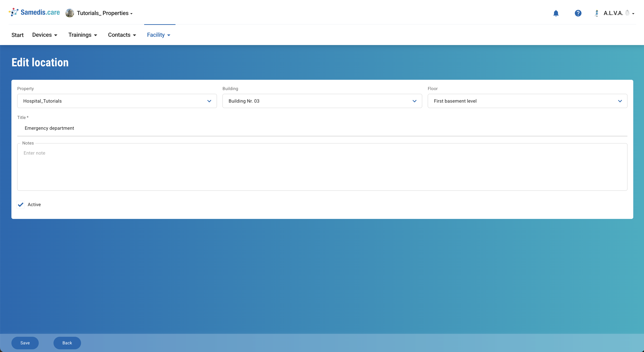Open the Building Nr. 03 dropdown
The width and height of the screenshot is (644, 352).
tap(322, 101)
